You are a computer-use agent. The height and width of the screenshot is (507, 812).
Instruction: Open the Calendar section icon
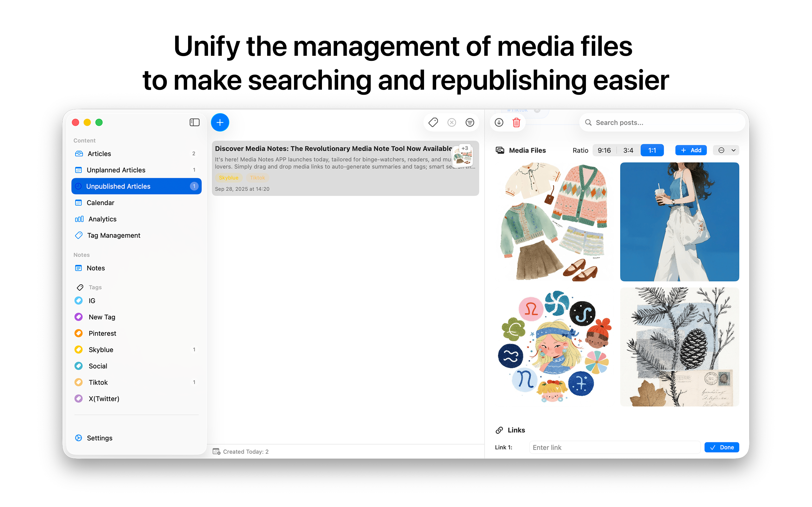(79, 202)
